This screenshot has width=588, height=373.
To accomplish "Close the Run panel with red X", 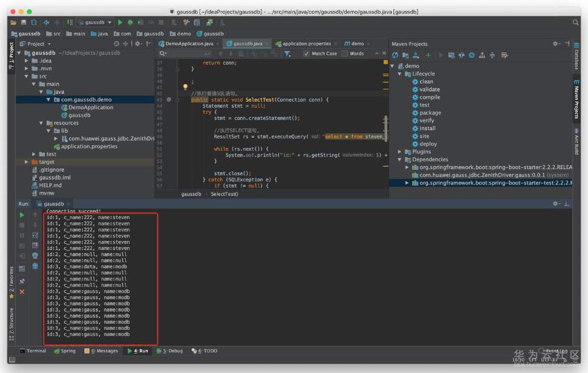I will 22,292.
